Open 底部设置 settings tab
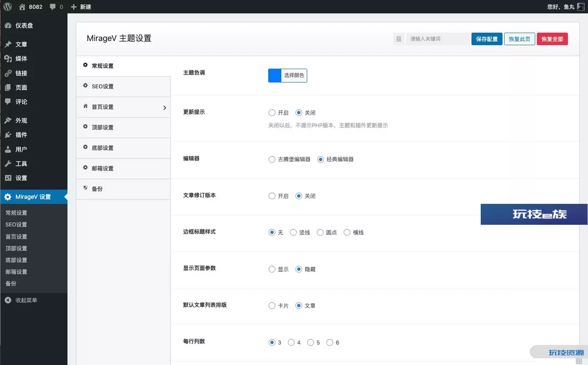The width and height of the screenshot is (588, 365). tap(124, 148)
